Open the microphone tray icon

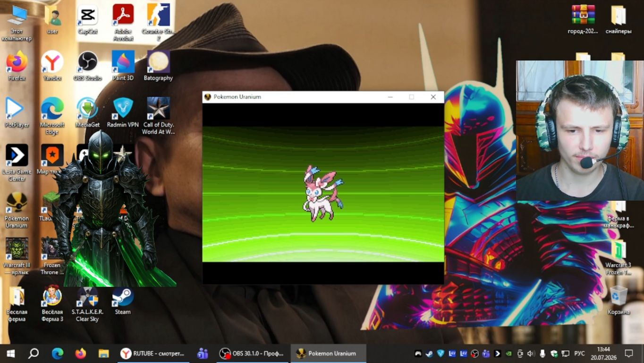click(542, 354)
